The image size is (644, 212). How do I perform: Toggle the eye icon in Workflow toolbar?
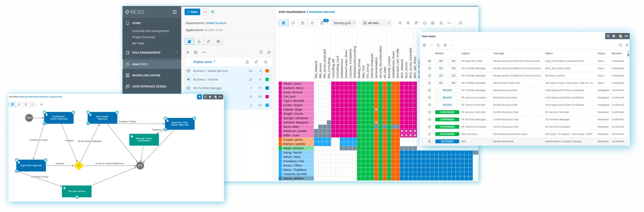pyautogui.click(x=42, y=104)
